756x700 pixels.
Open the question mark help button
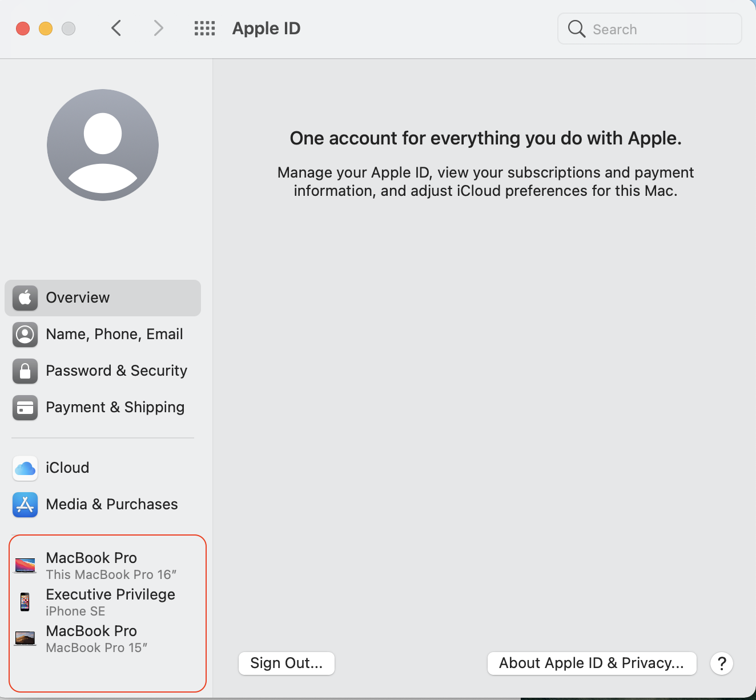pos(722,663)
